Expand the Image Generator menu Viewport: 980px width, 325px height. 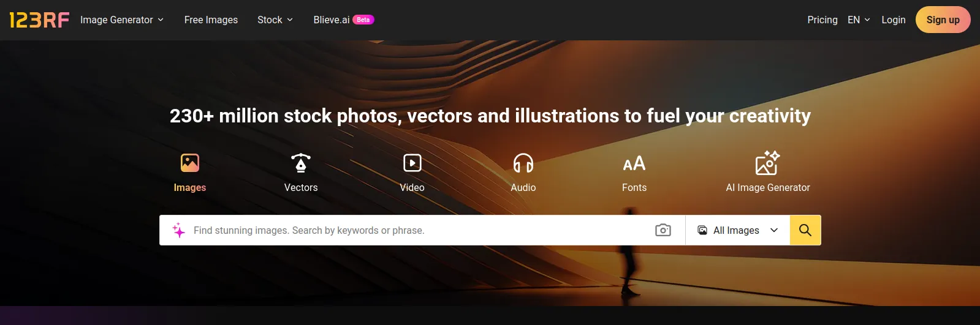[122, 20]
